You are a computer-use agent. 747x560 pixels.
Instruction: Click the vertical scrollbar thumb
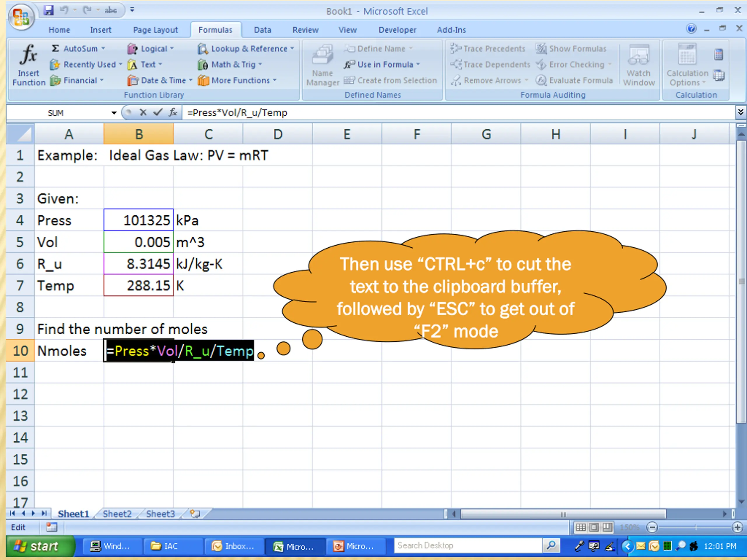[x=741, y=282]
